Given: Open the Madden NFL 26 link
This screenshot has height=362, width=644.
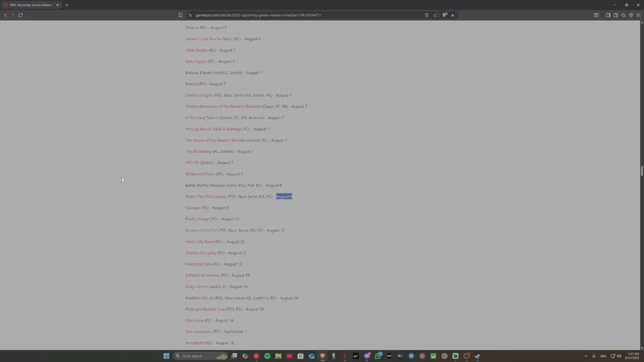Looking at the screenshot, I should (x=199, y=298).
